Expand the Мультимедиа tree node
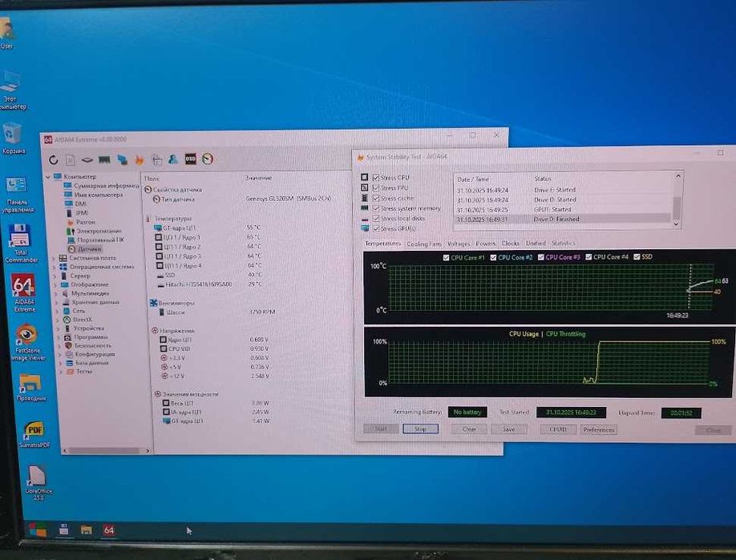 pyautogui.click(x=56, y=293)
